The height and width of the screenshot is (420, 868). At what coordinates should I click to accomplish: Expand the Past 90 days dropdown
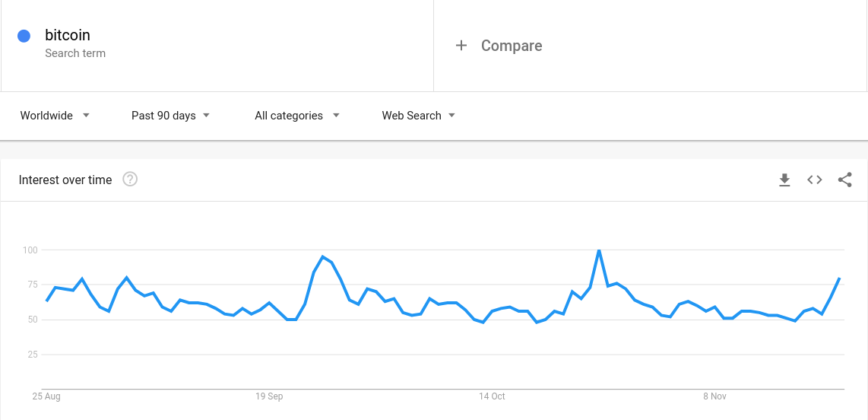[x=170, y=116]
